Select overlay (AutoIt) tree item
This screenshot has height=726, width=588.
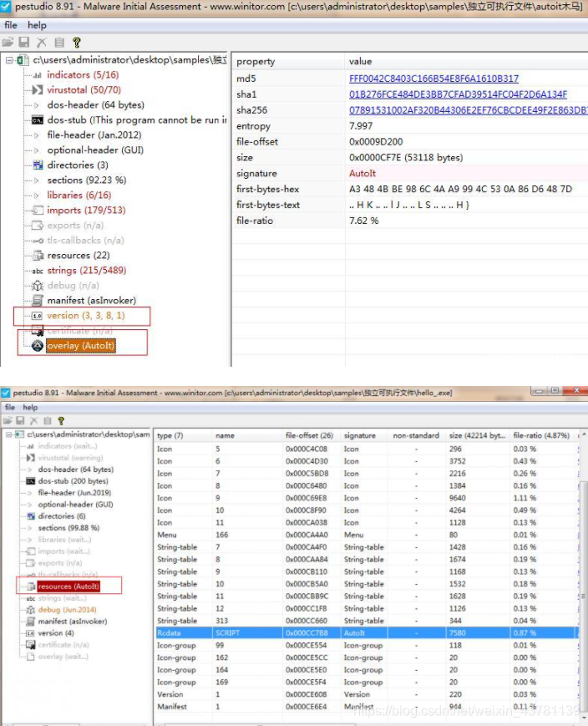tap(80, 346)
